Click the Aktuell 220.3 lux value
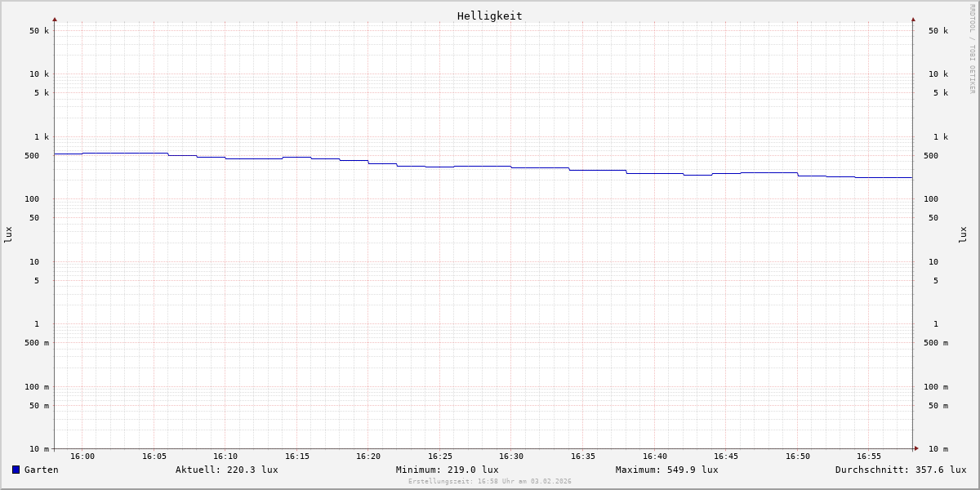 pyautogui.click(x=226, y=470)
